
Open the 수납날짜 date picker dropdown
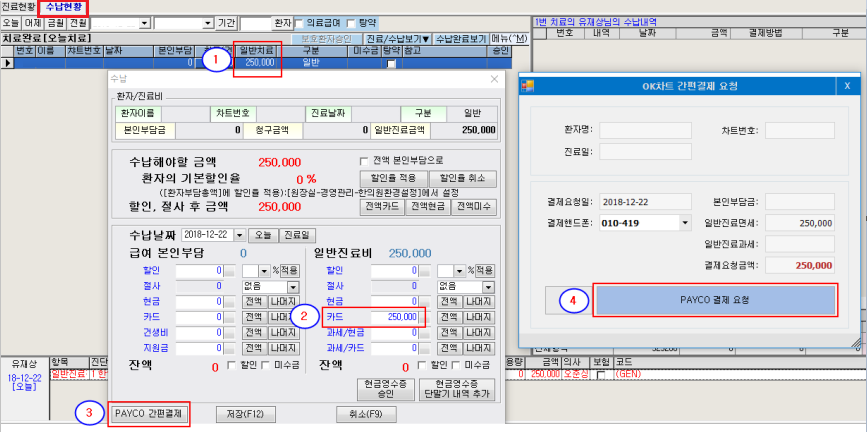tap(240, 235)
